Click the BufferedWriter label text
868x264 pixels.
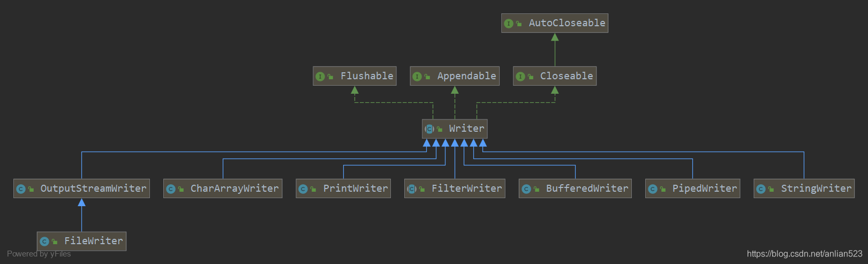(x=587, y=188)
